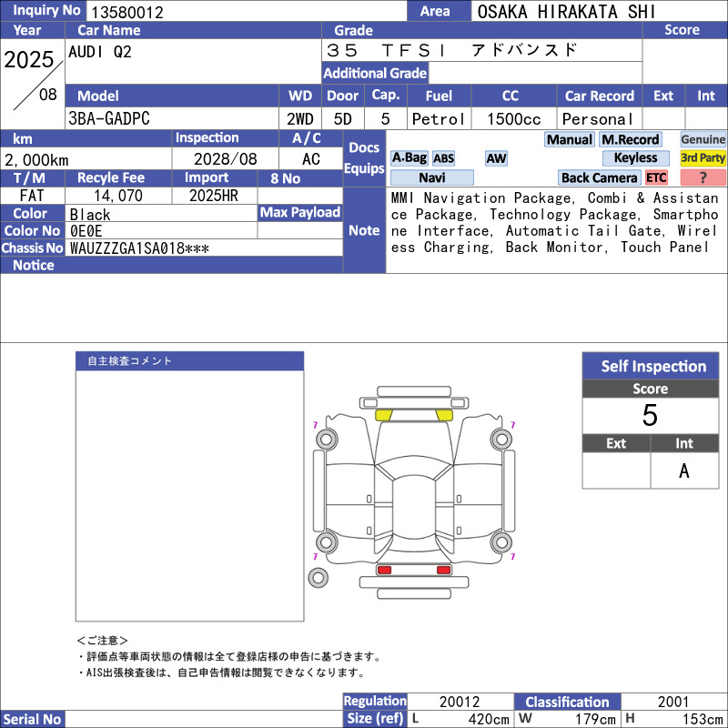Select inquiry number 13580012
728x728 pixels.
tap(127, 12)
